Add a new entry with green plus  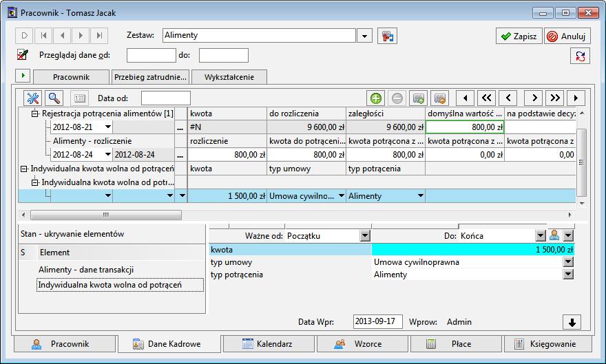pos(376,98)
